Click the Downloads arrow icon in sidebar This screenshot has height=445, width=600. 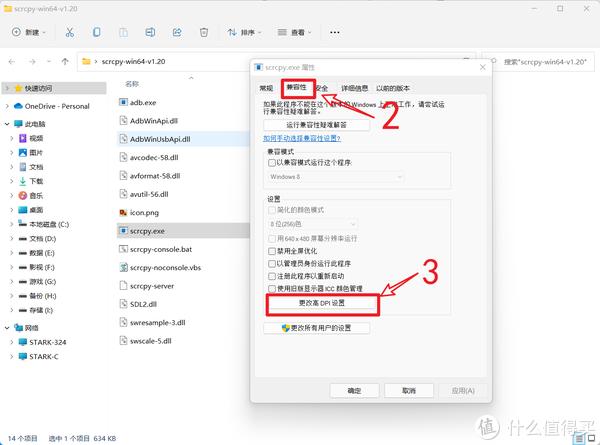pos(23,181)
